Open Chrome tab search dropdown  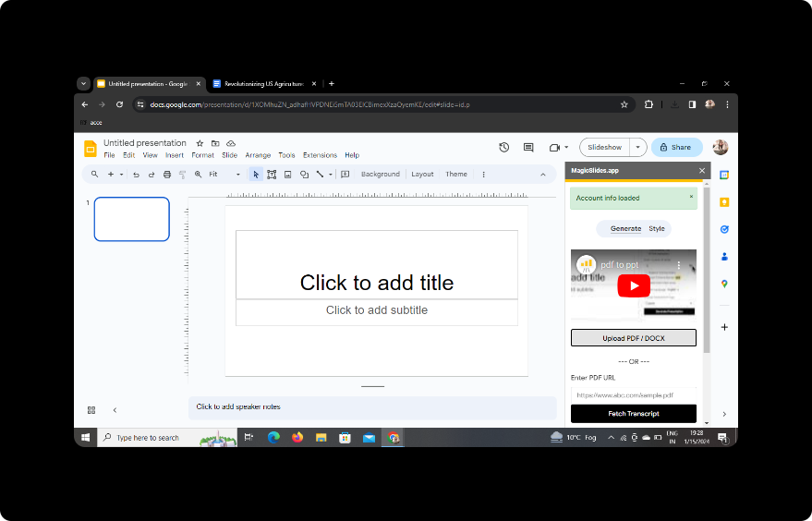coord(83,84)
